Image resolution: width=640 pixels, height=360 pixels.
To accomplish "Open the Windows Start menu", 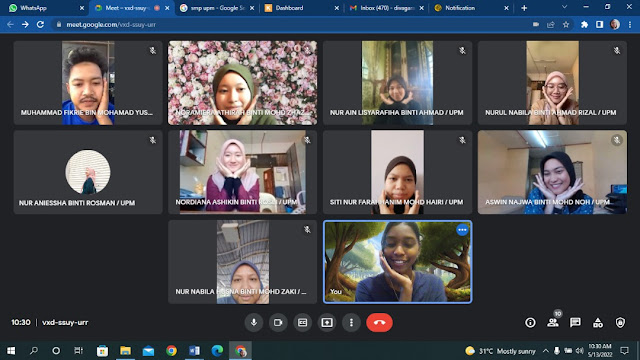I will 11,351.
